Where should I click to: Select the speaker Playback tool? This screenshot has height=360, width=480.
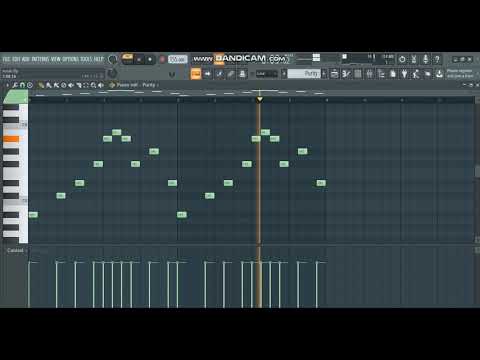click(101, 85)
